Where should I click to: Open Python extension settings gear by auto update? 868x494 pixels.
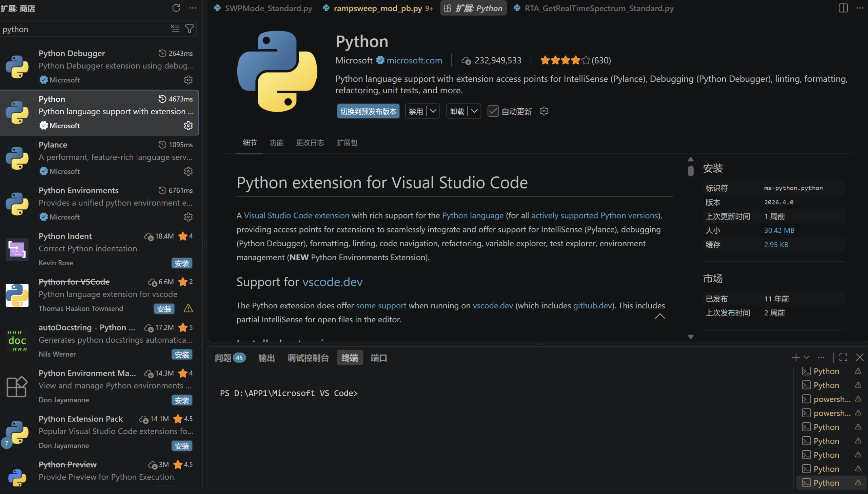[x=544, y=111]
